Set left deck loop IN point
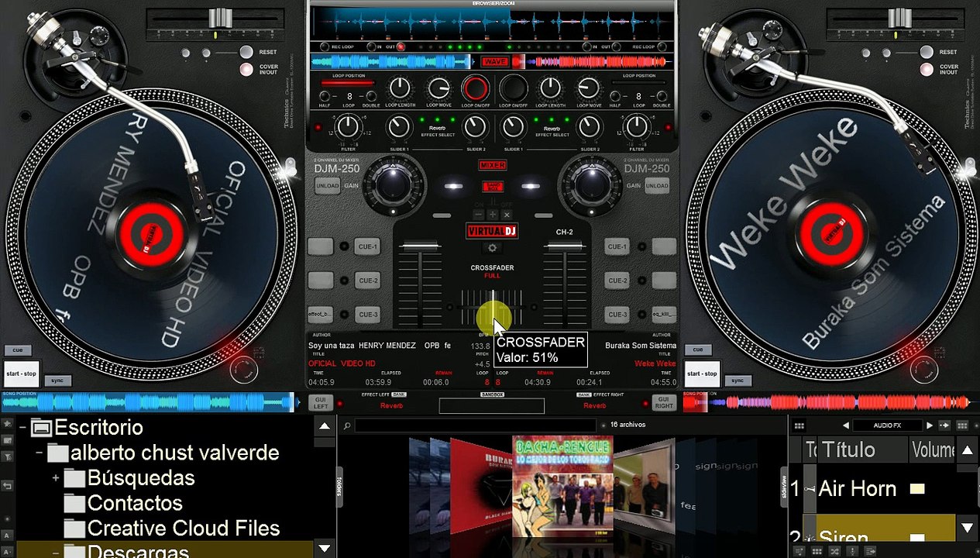The width and height of the screenshot is (980, 558). [x=372, y=47]
